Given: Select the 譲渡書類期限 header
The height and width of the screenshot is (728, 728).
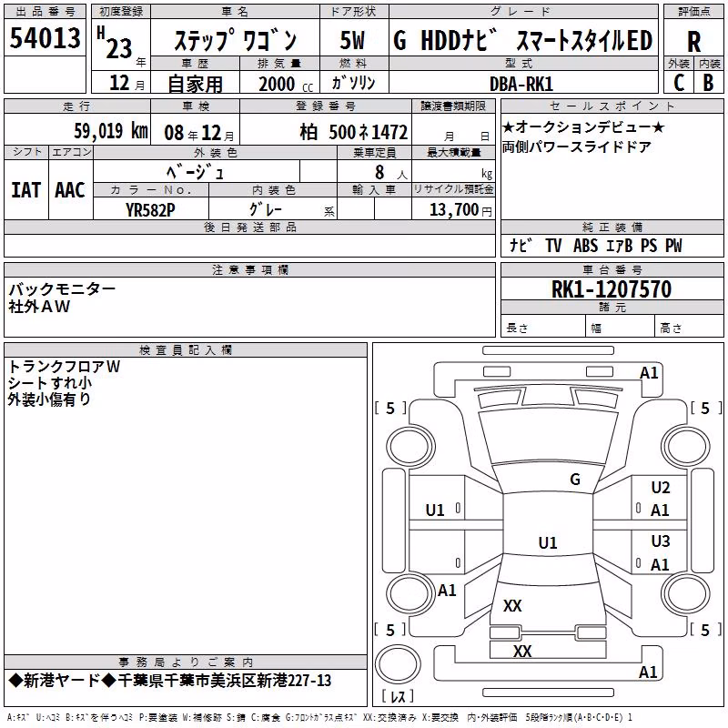Looking at the screenshot, I should (x=453, y=106).
